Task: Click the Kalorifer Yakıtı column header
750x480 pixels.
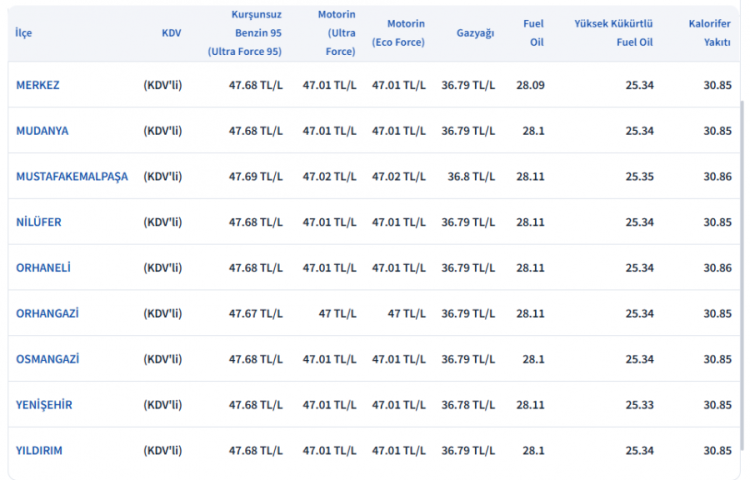Action: point(710,33)
